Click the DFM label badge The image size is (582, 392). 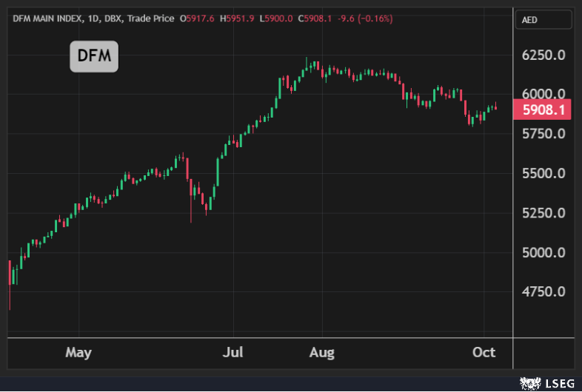94,56
